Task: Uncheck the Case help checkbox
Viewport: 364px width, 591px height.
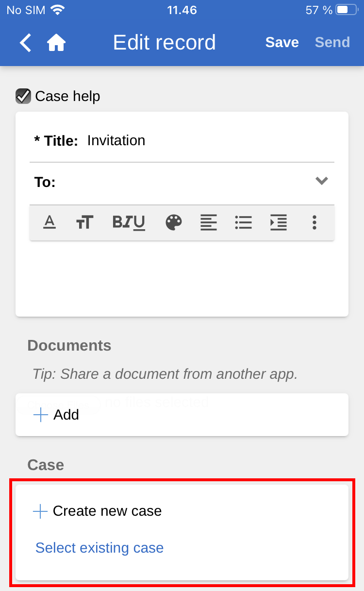Action: (23, 96)
